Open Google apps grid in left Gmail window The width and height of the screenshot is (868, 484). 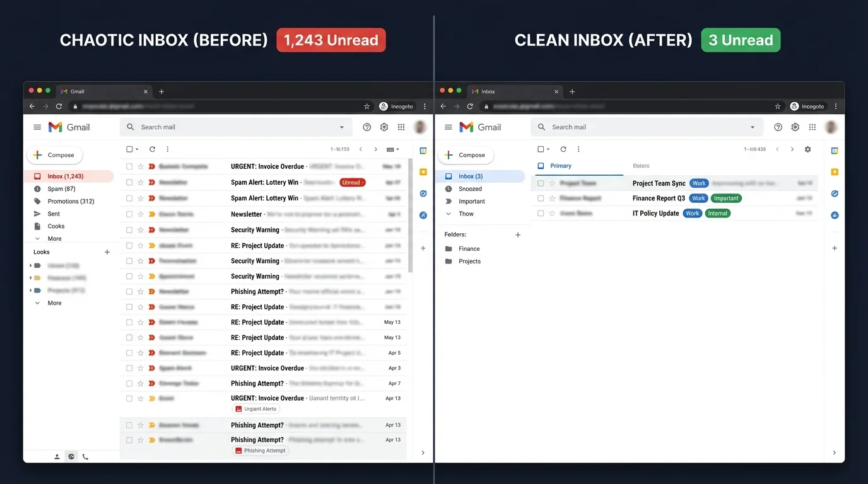pos(401,127)
